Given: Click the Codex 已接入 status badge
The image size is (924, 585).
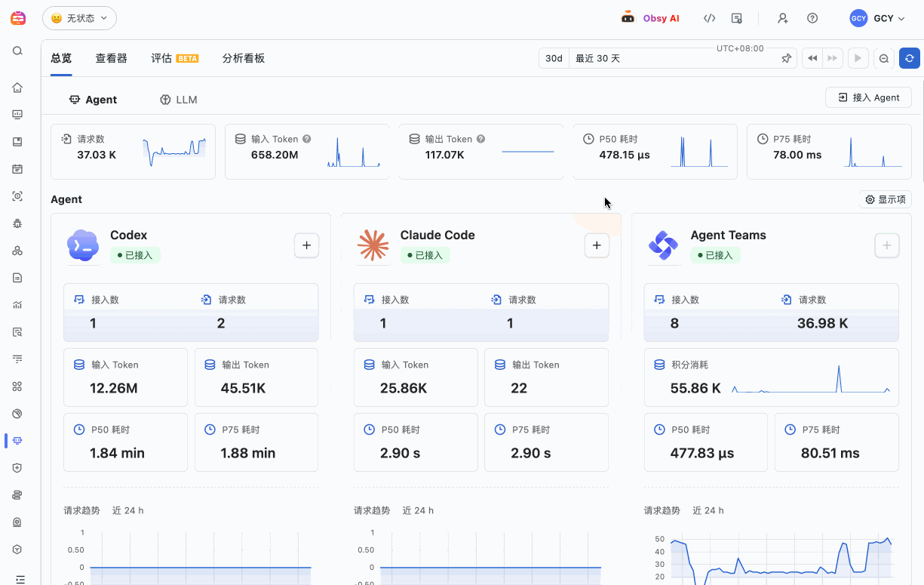Looking at the screenshot, I should (x=135, y=255).
